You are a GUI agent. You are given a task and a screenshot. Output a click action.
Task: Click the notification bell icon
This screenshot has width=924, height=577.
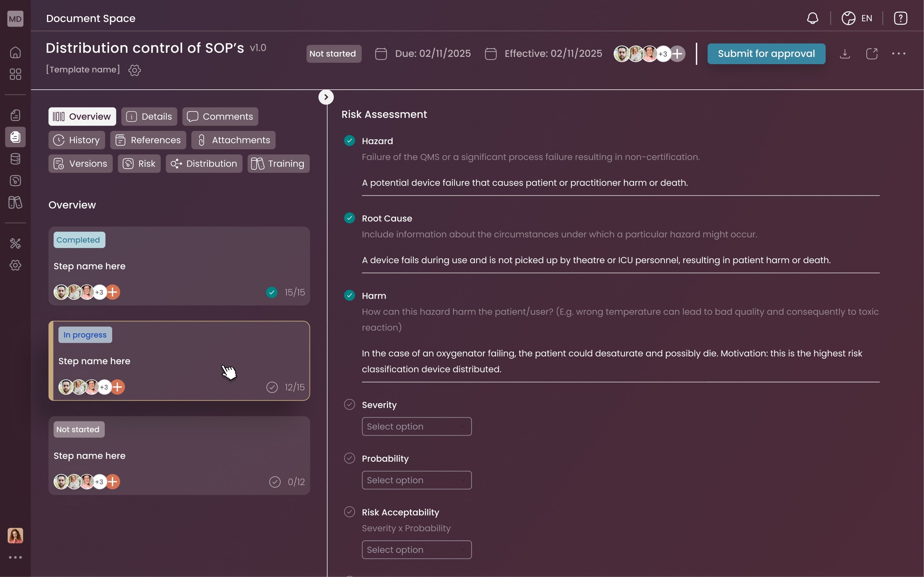click(813, 18)
